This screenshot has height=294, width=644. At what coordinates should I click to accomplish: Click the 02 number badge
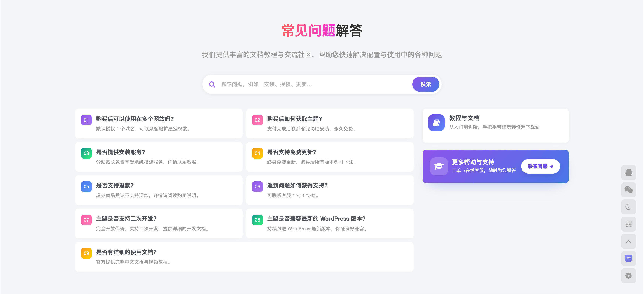click(x=257, y=120)
